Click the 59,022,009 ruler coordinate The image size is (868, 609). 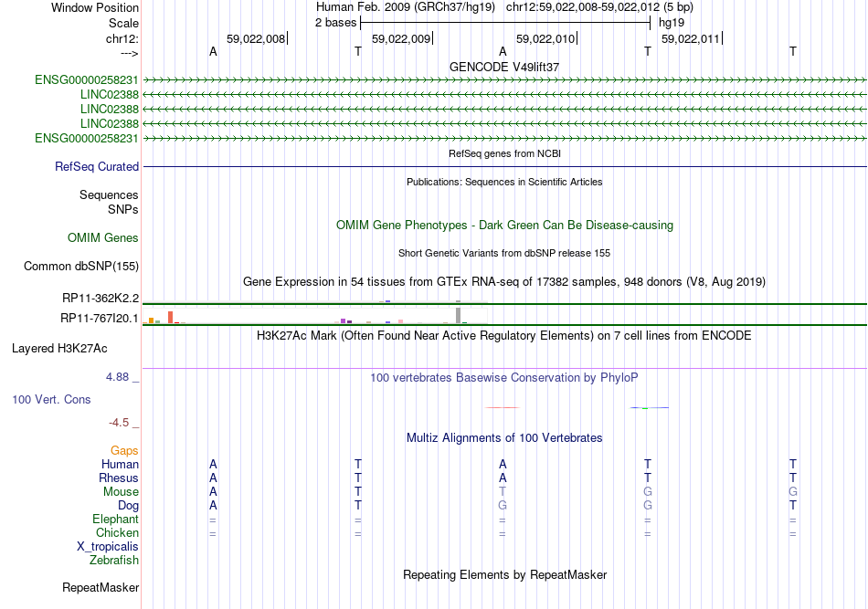[401, 38]
